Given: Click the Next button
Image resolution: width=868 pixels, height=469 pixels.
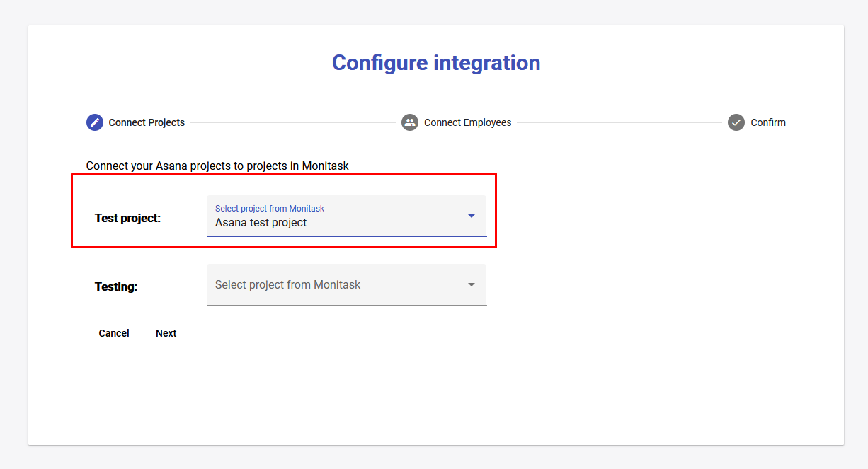Looking at the screenshot, I should click(x=166, y=333).
